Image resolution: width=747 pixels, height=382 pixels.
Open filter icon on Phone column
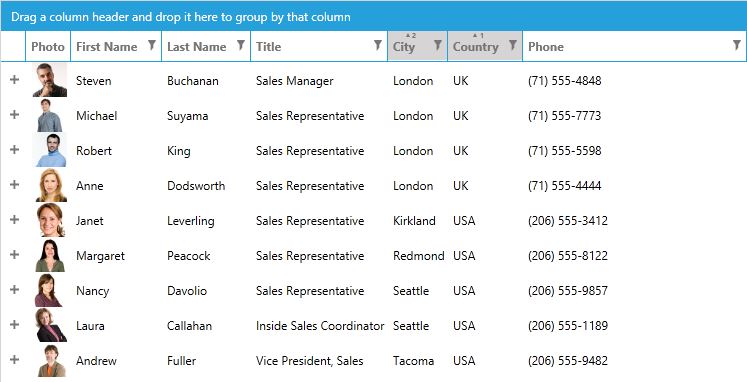737,45
